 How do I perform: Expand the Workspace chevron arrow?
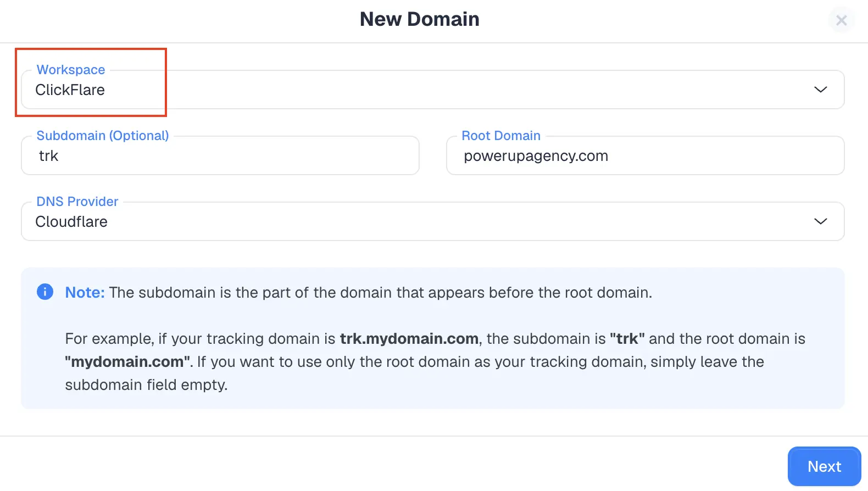820,90
